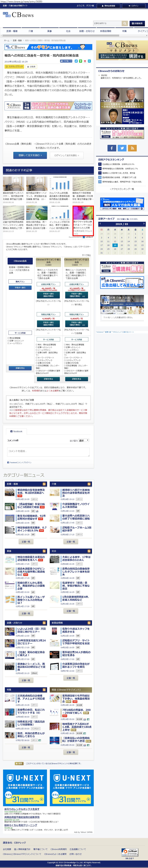Open the 社会 navigation menu item
Screen dimensions: 148x868
pos(68,31)
